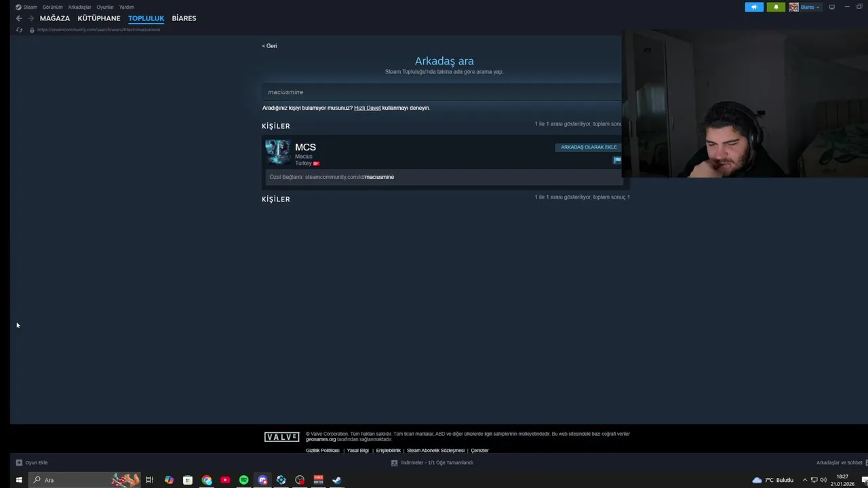Image resolution: width=868 pixels, height=488 pixels.
Task: Open Steam taskbar icon
Action: tap(336, 480)
